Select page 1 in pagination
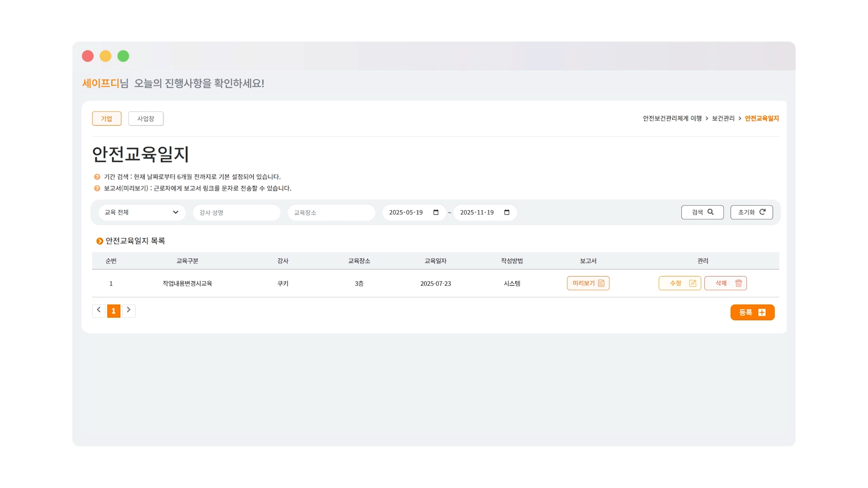This screenshot has width=868, height=488. [x=113, y=311]
